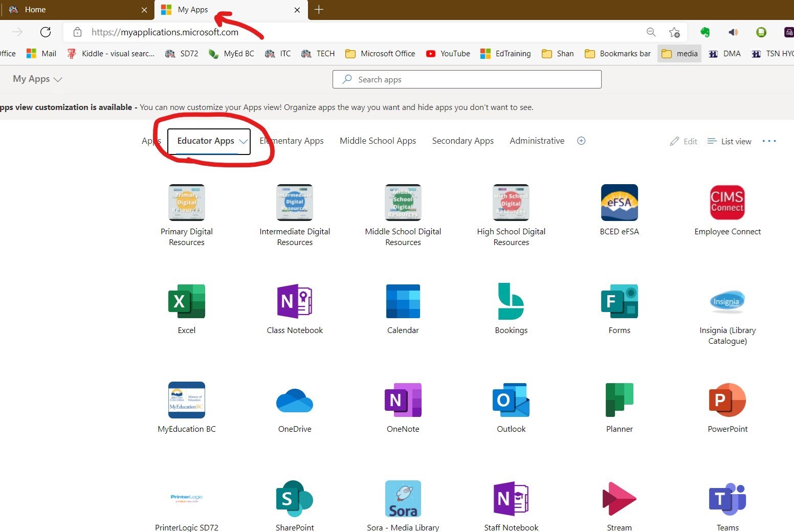Click the read aloud speaker extension icon
The height and width of the screenshot is (532, 794).
(x=733, y=32)
